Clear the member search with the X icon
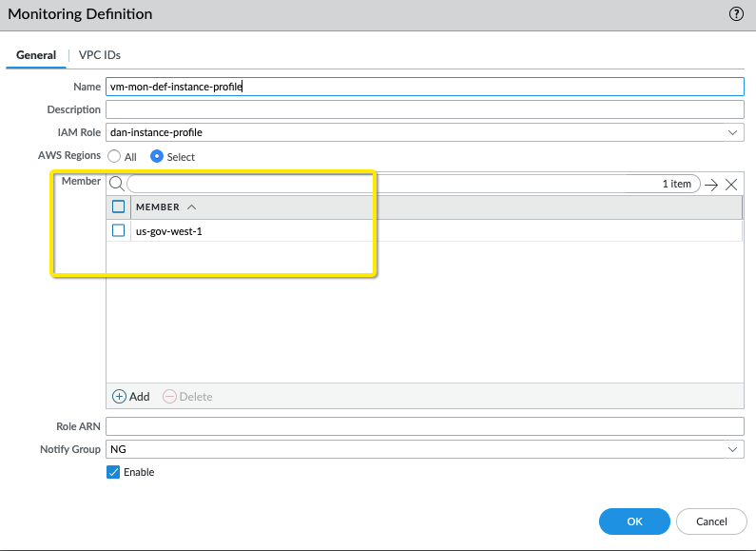Screen dimensions: 756x551 (x=731, y=185)
